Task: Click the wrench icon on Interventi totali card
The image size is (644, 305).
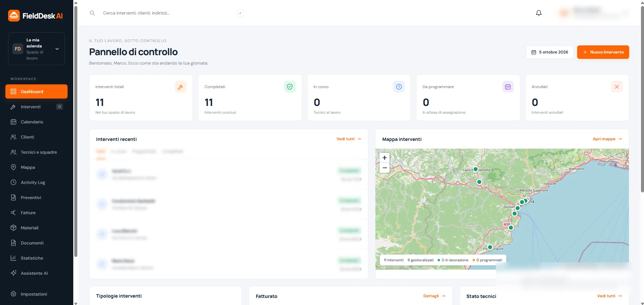Action: 180,87
